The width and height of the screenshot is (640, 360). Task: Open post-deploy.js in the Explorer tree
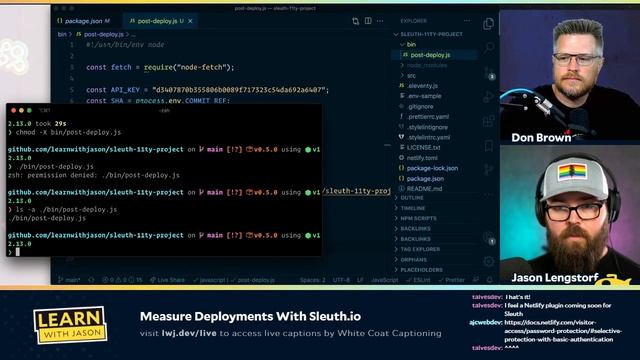pos(430,55)
